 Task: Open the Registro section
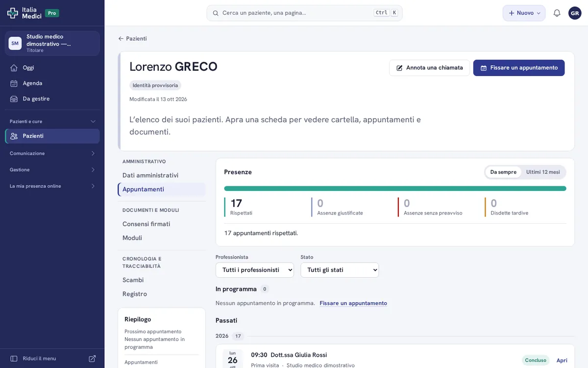[162, 294]
